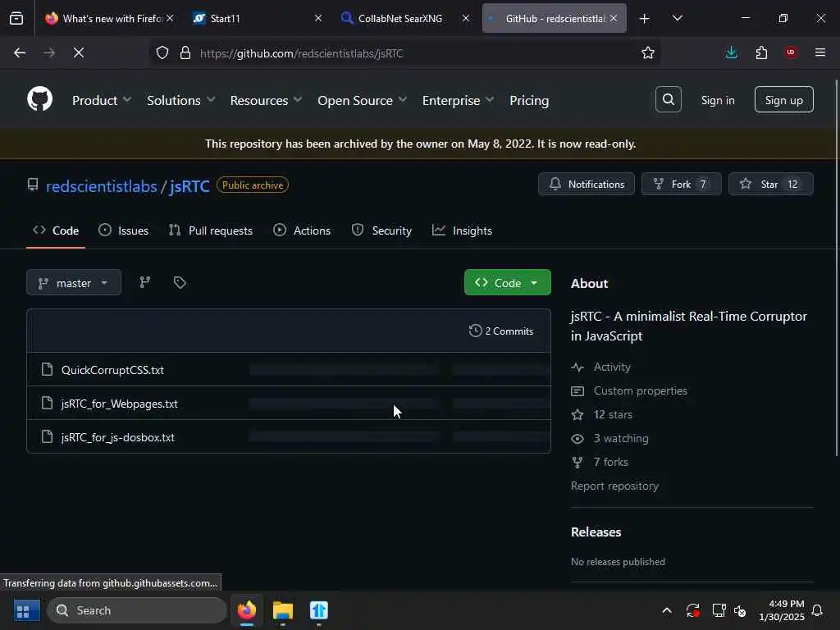Click the GitHub search magnifier button
The height and width of the screenshot is (630, 840).
click(x=668, y=99)
